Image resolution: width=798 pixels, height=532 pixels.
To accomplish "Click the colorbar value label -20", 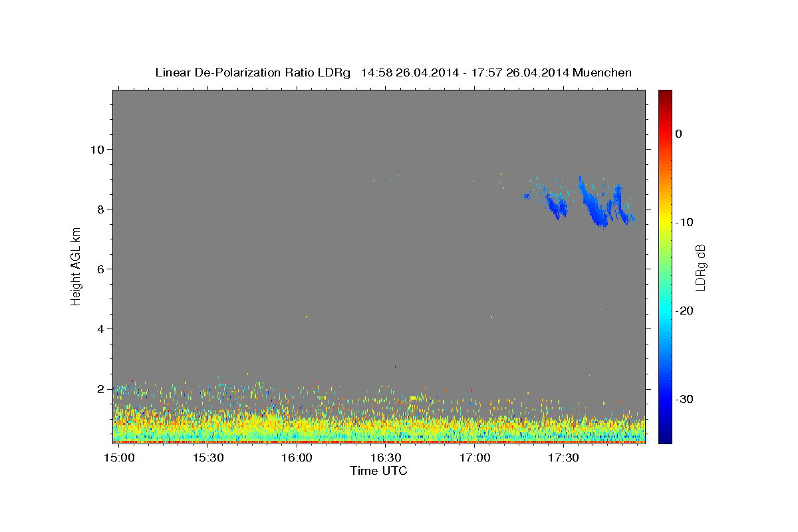I will (x=685, y=311).
